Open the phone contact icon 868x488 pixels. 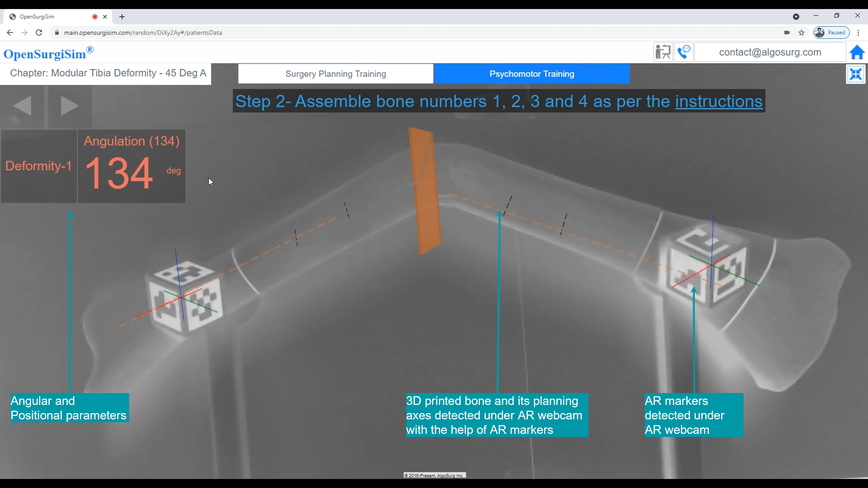point(684,52)
